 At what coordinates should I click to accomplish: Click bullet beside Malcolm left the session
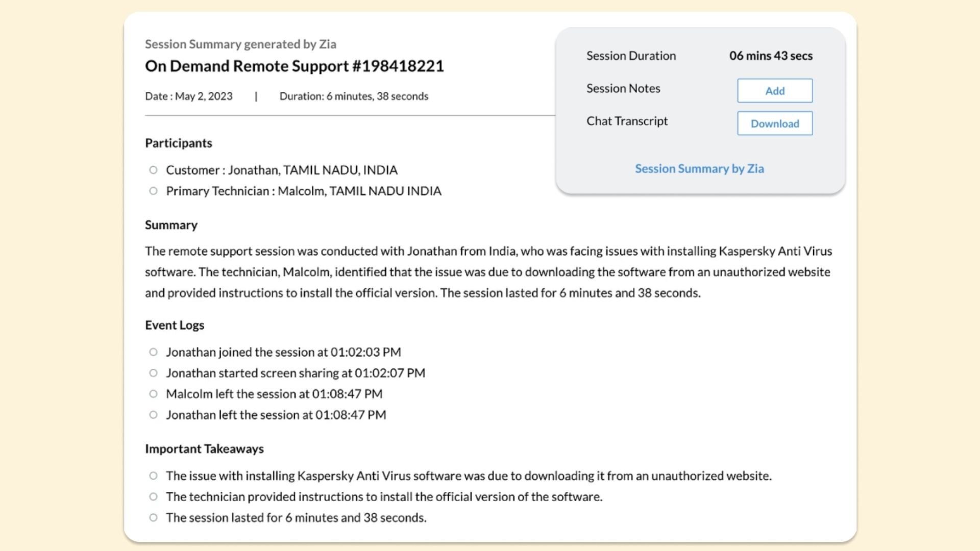point(153,394)
